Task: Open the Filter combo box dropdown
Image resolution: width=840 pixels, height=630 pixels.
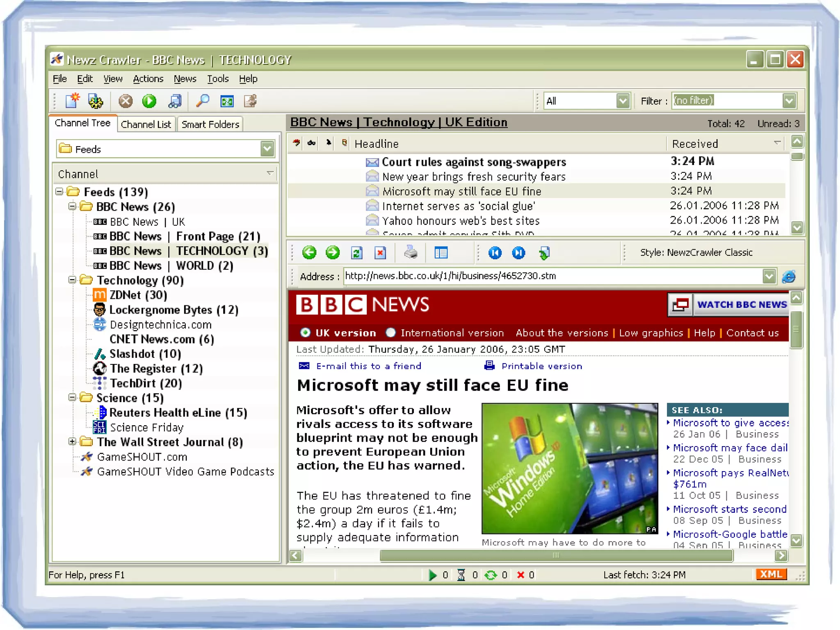Action: (789, 101)
